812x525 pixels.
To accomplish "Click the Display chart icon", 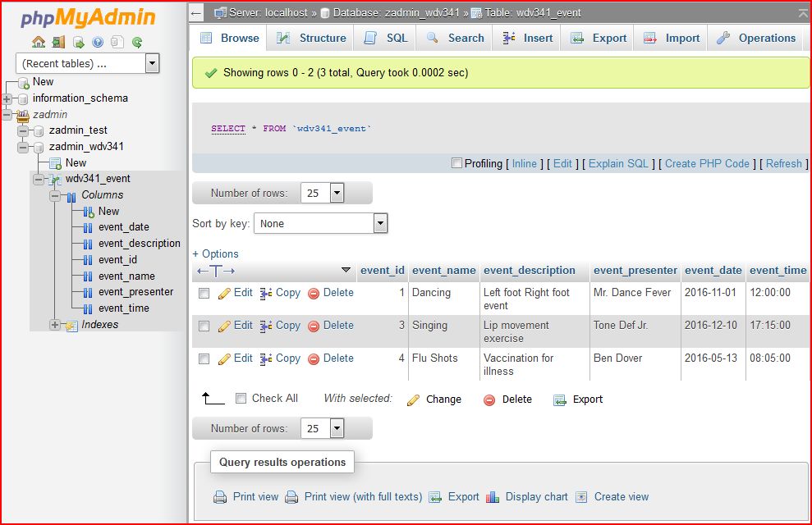I will click(493, 496).
